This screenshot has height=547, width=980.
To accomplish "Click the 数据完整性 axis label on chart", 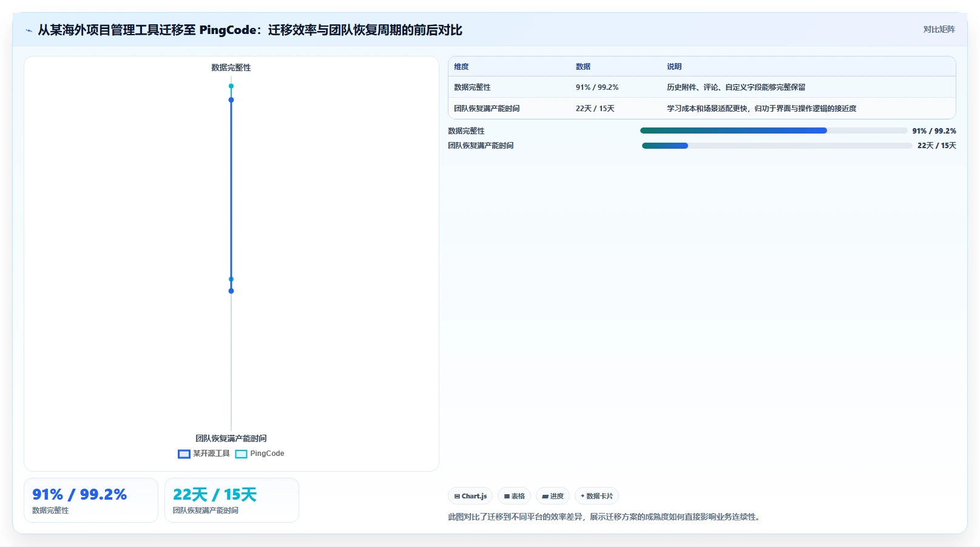I will point(231,67).
